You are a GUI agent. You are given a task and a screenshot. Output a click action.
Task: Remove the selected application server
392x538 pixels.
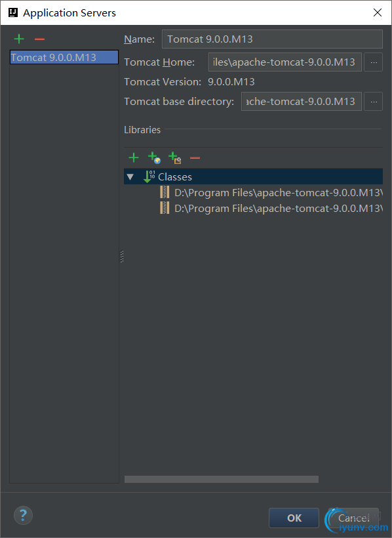click(x=40, y=39)
